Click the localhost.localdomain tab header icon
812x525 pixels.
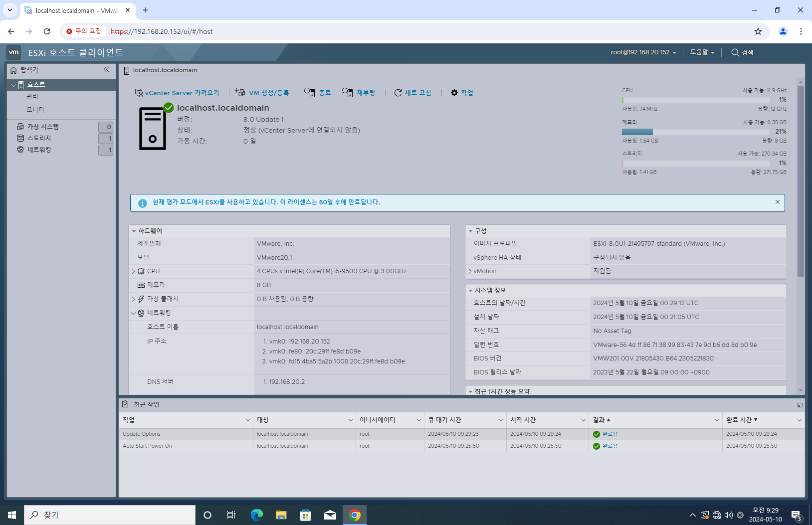tap(127, 70)
